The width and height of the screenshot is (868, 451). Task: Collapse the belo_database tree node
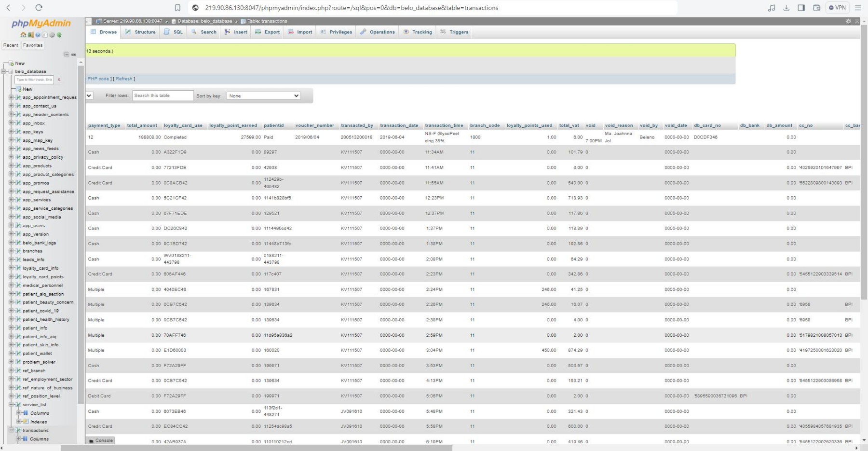(x=4, y=71)
